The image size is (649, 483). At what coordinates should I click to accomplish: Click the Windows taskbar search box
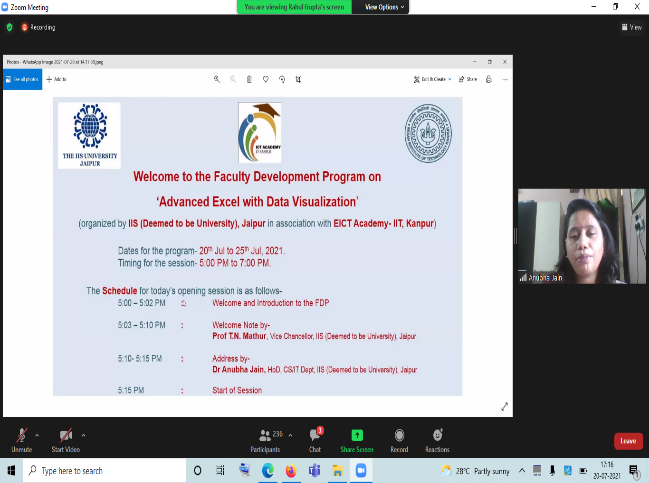click(x=100, y=470)
